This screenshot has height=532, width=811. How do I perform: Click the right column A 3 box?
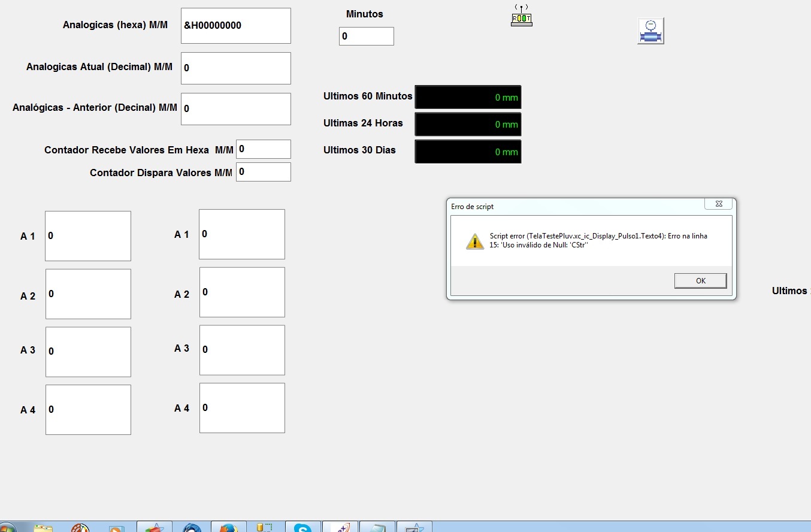coord(242,350)
